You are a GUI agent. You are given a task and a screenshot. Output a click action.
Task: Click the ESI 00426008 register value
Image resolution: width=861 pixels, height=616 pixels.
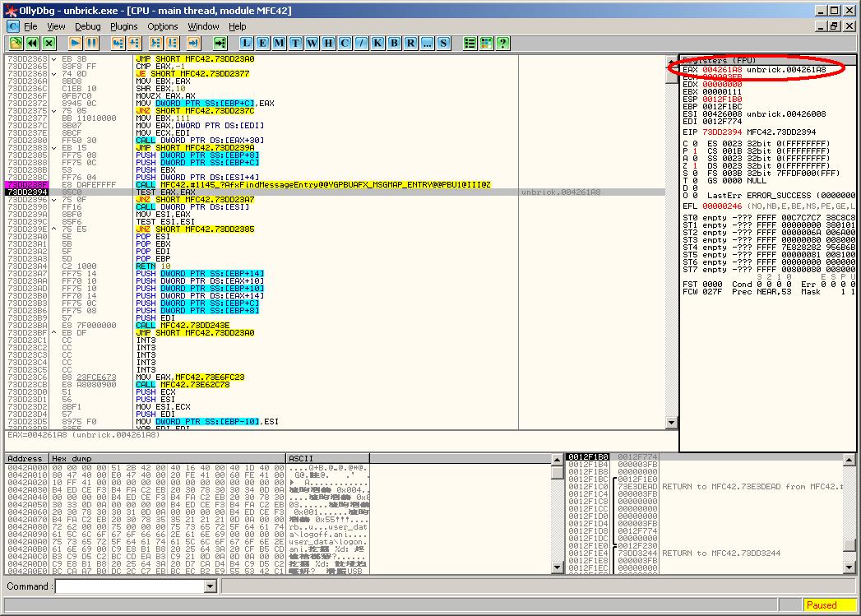click(x=722, y=114)
